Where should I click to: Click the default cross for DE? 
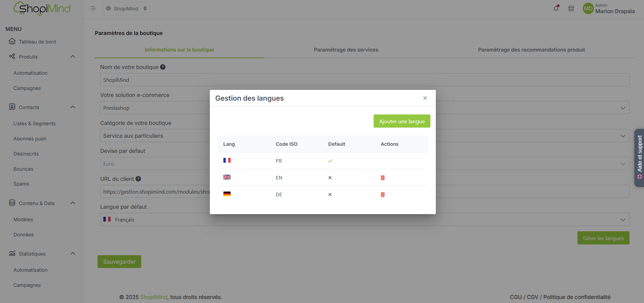pos(330,195)
